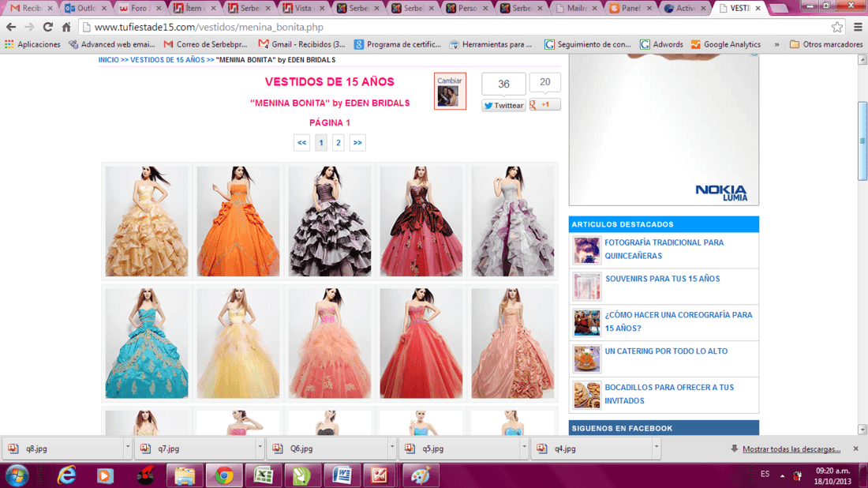Open the browser home page icon
Image resolution: width=868 pixels, height=488 pixels.
pyautogui.click(x=66, y=27)
